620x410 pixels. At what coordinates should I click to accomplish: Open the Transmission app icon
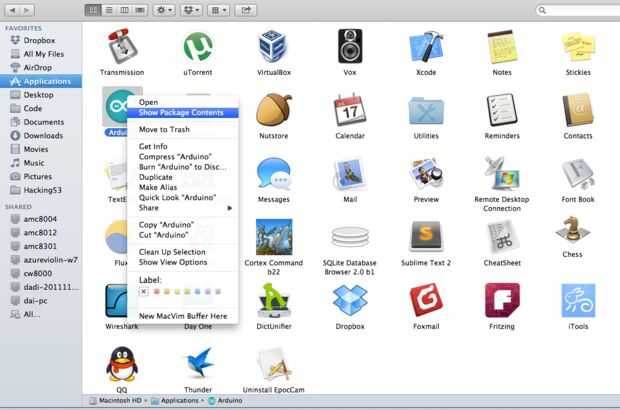tap(122, 46)
